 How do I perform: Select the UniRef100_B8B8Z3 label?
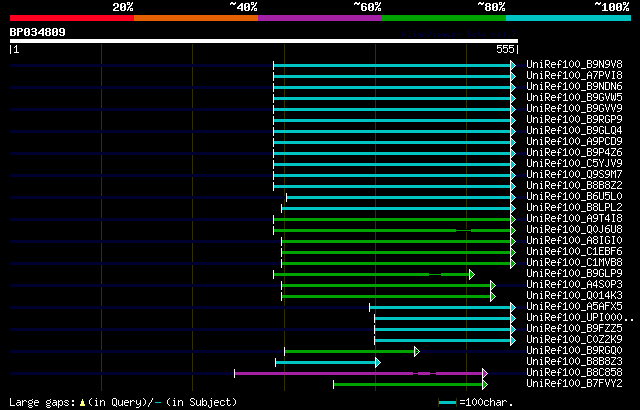point(574,362)
